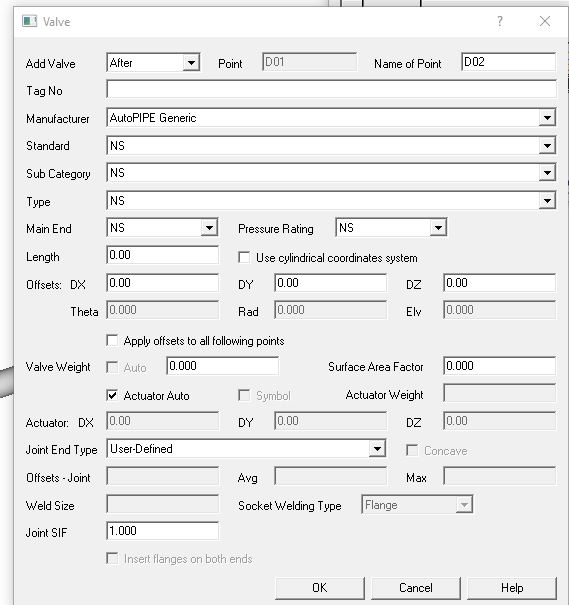Image resolution: width=569 pixels, height=605 pixels.
Task: Expand the Sub Category dropdown
Action: (x=547, y=173)
